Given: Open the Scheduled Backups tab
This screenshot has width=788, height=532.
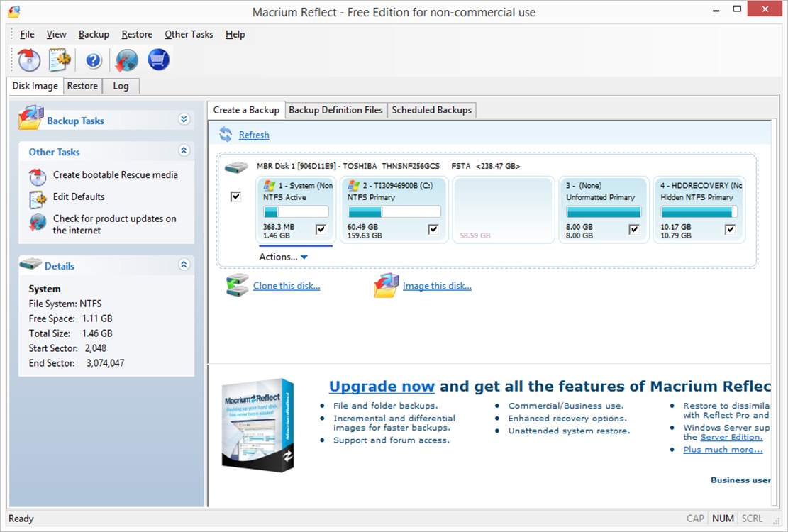Looking at the screenshot, I should click(x=432, y=110).
